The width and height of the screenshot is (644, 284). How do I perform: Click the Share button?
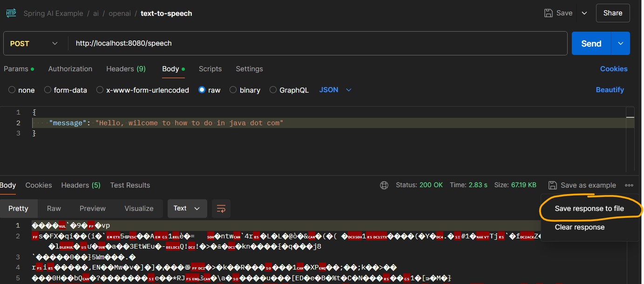click(x=612, y=13)
